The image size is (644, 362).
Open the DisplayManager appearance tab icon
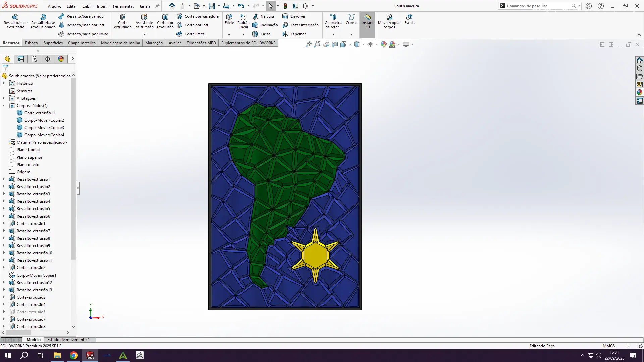tap(61, 59)
